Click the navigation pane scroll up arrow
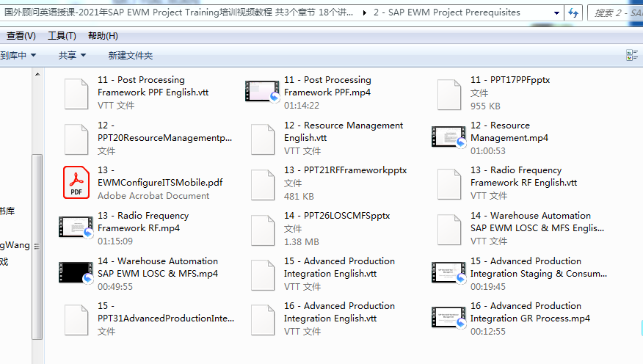Viewport: 643px width, 364px height. point(37,74)
